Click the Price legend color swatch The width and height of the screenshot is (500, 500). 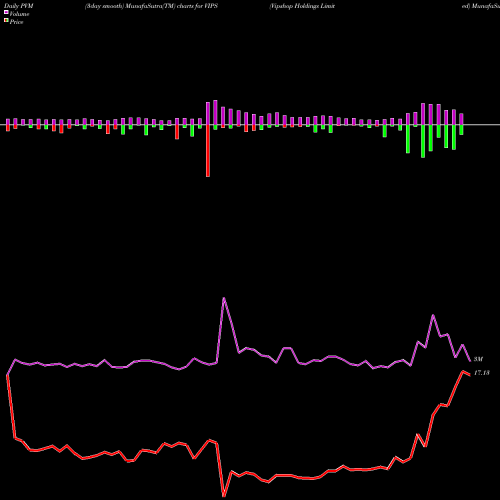6,21
